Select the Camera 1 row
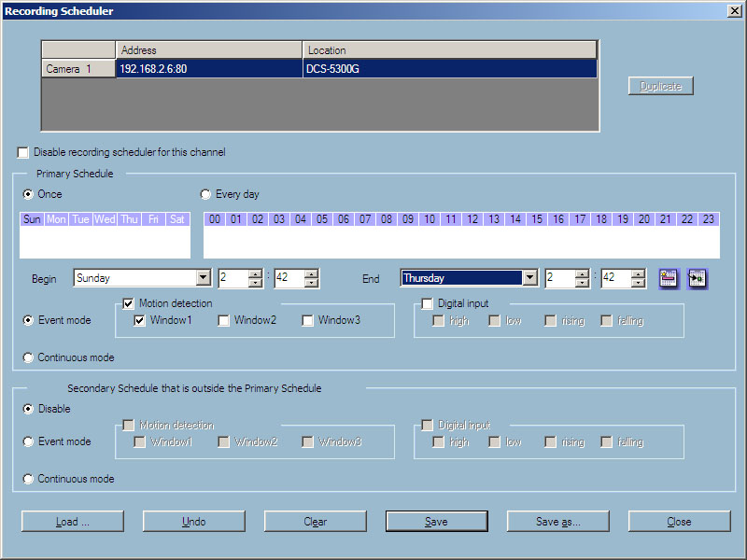The width and height of the screenshot is (747, 560). (78, 69)
